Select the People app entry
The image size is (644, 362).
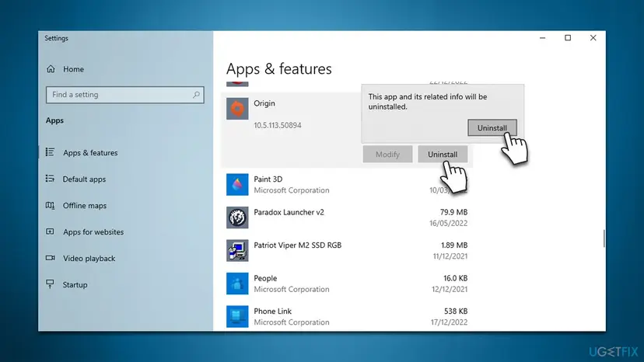[x=347, y=284]
